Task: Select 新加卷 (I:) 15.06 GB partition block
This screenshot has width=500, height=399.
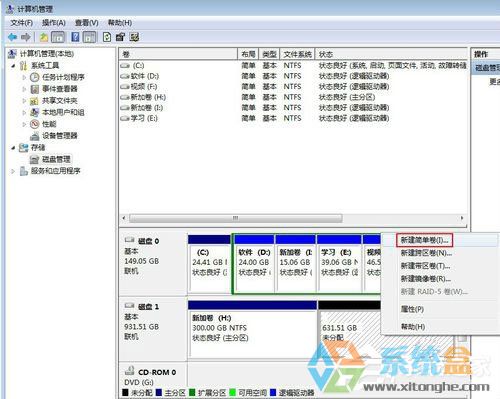Action: coord(296,263)
